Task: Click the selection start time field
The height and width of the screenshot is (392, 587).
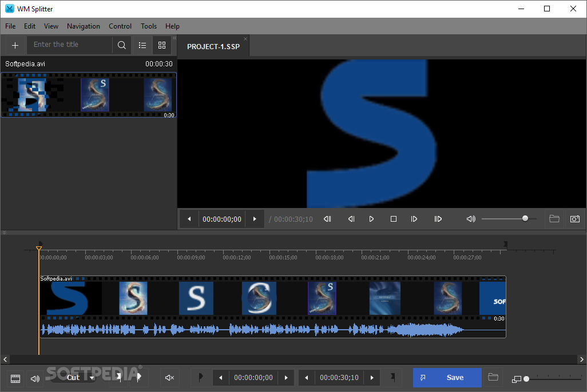Action: 253,378
